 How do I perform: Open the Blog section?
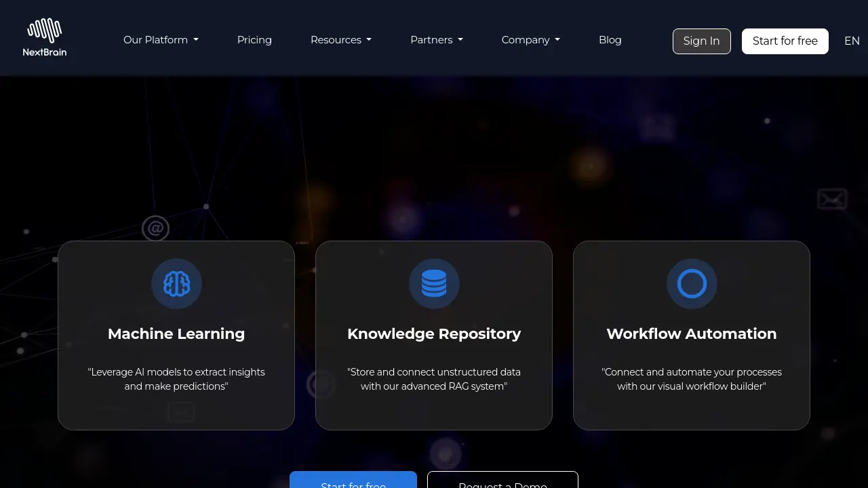click(610, 39)
